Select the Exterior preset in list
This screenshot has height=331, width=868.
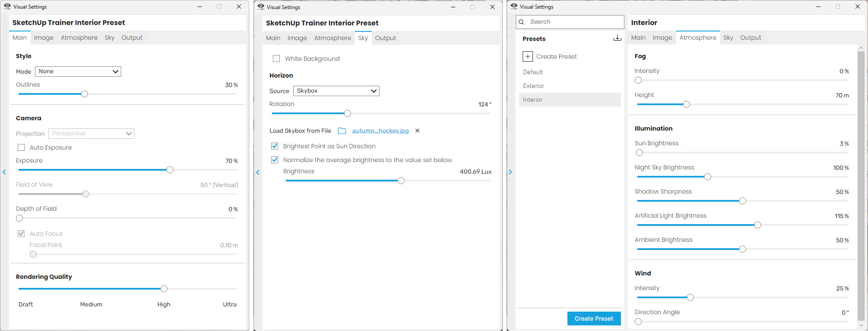click(533, 86)
